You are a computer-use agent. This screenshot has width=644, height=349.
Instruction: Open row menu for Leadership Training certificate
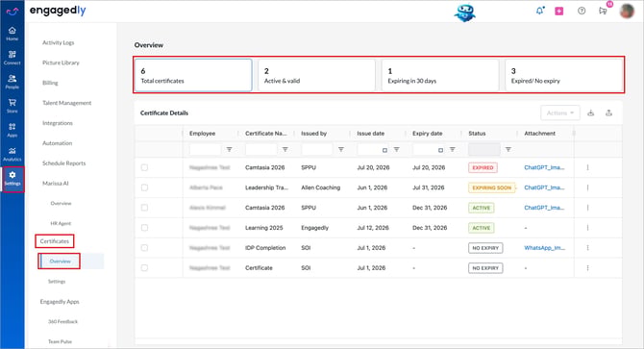click(x=587, y=187)
